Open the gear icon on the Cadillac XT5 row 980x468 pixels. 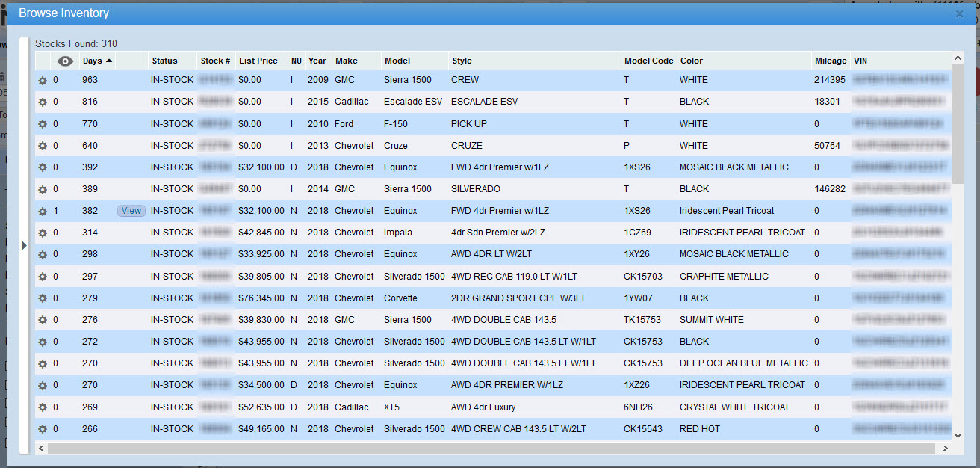(x=43, y=407)
